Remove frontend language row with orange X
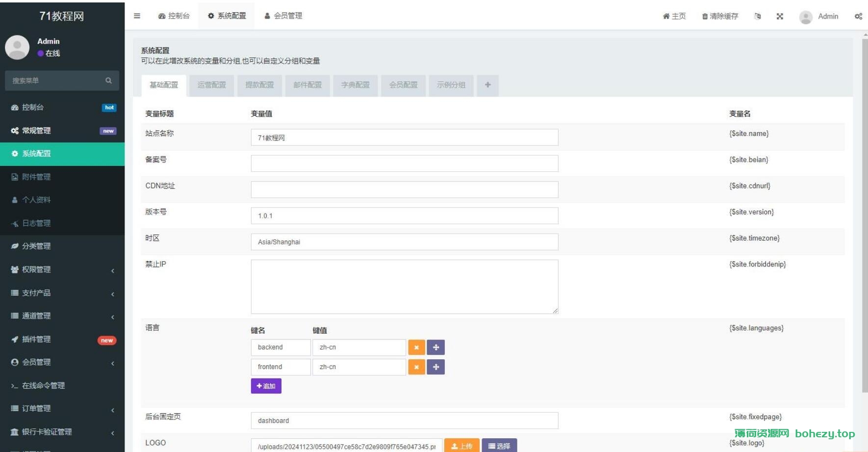The width and height of the screenshot is (868, 452). pyautogui.click(x=416, y=367)
